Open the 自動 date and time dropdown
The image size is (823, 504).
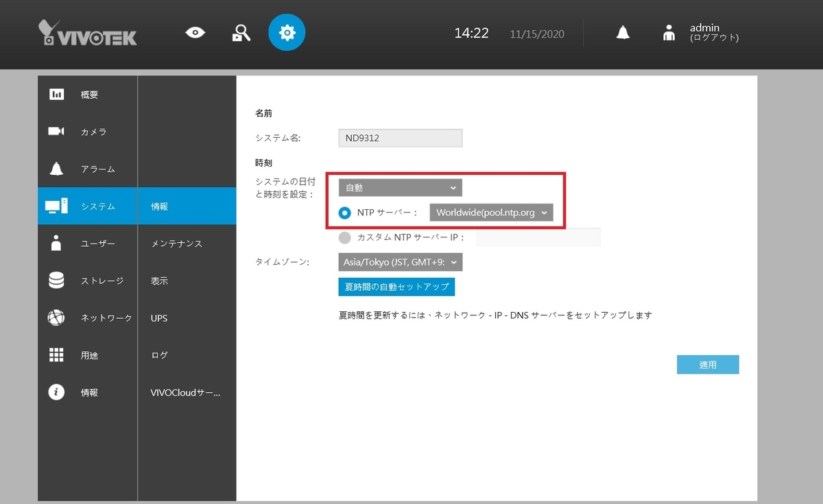[400, 187]
